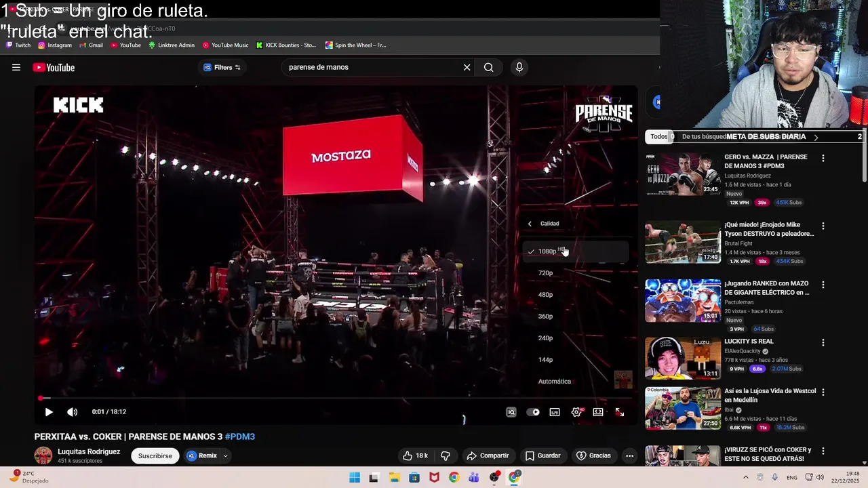Click Suscribirse button
Image resolution: width=868 pixels, height=488 pixels.
155,456
